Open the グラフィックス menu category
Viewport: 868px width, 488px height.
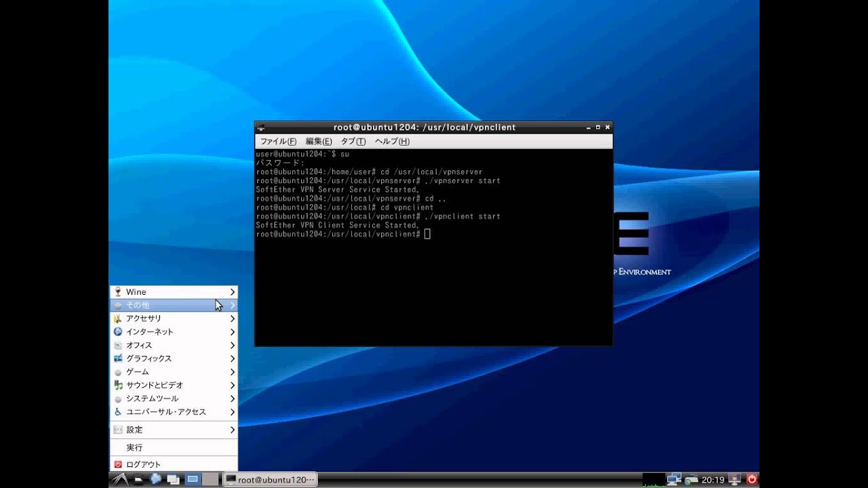pyautogui.click(x=174, y=359)
